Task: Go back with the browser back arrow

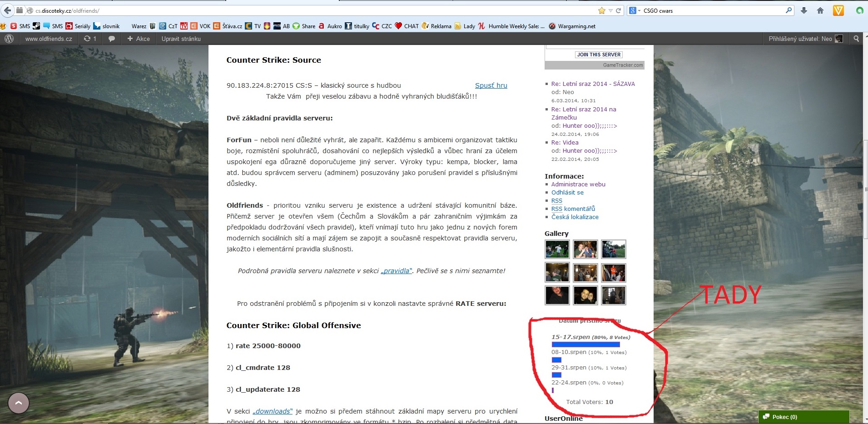Action: 8,10
